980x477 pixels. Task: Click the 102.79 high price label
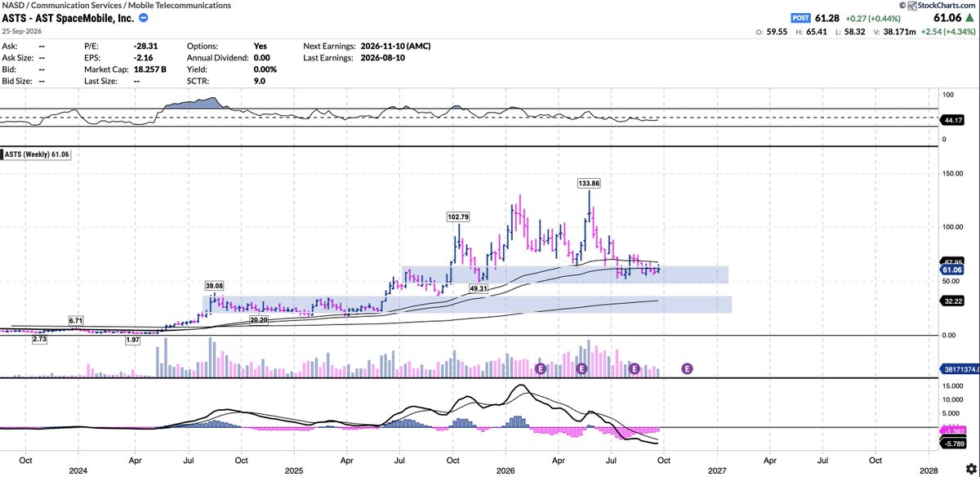pos(459,217)
